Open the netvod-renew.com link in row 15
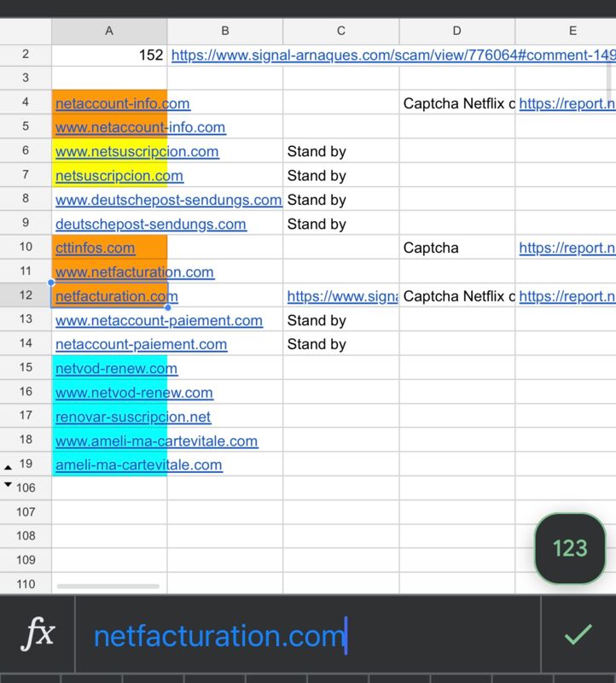This screenshot has width=616, height=683. (x=116, y=369)
